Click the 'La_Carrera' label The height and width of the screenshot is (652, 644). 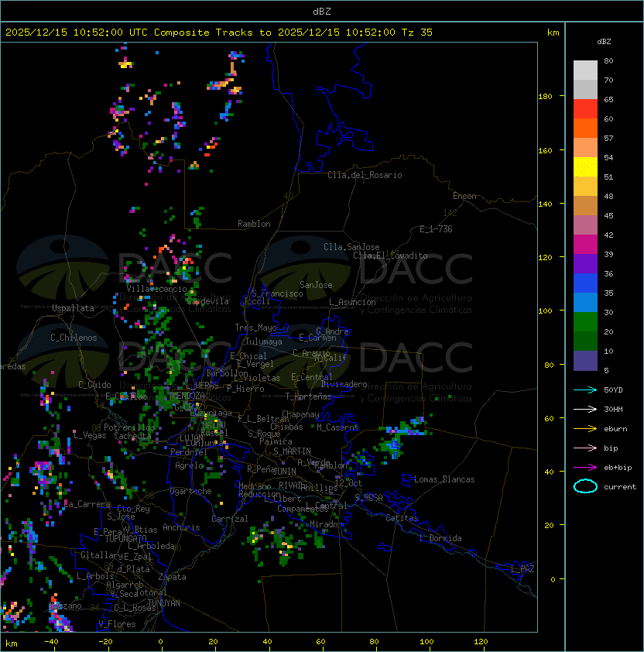coord(87,504)
